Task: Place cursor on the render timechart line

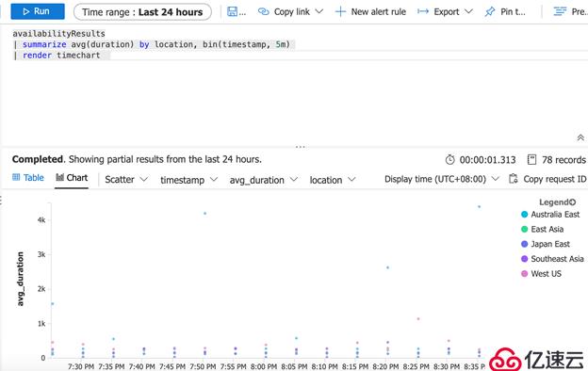Action: click(x=57, y=56)
